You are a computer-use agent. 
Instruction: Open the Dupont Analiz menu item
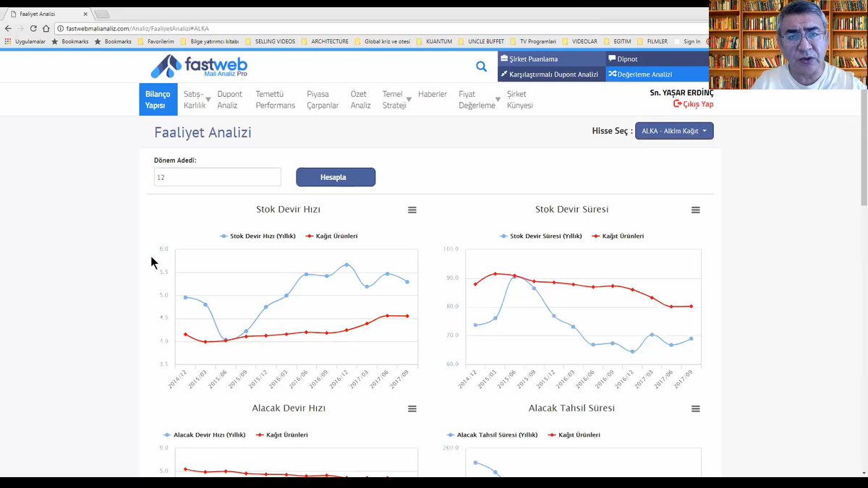pyautogui.click(x=230, y=99)
